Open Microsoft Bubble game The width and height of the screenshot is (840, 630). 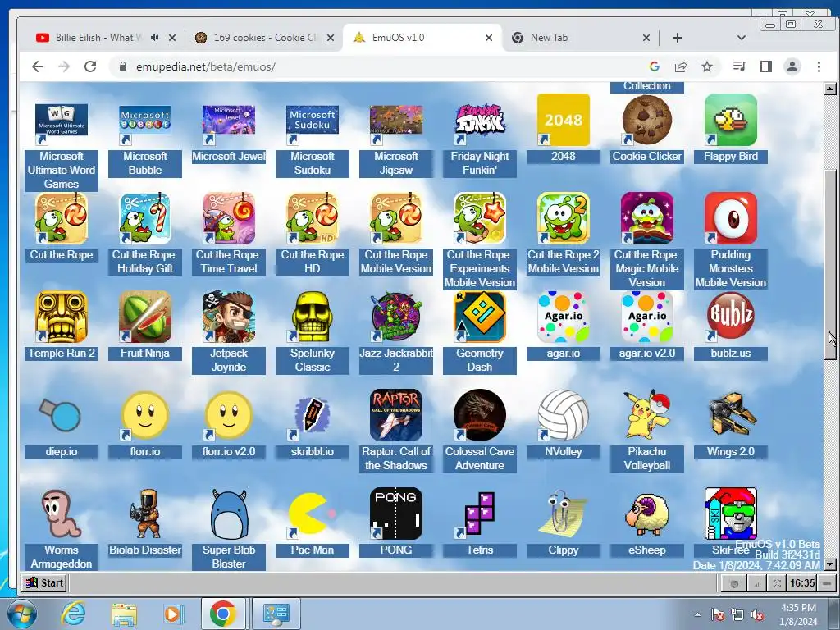click(x=145, y=120)
